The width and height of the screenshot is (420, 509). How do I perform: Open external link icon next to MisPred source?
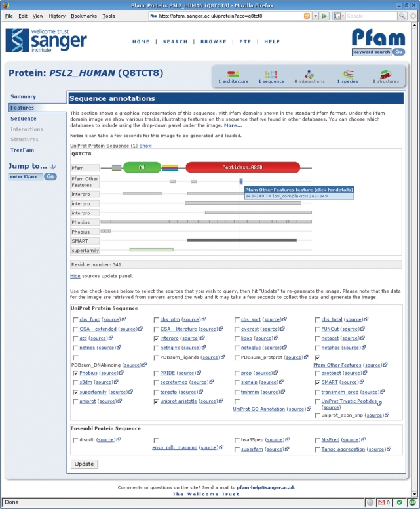click(363, 439)
